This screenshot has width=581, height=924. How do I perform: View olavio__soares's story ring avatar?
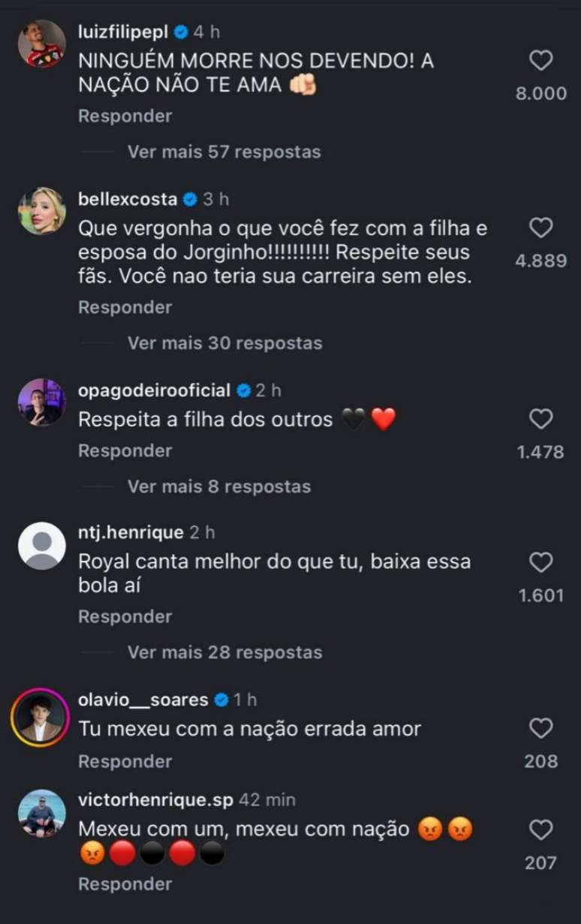[40, 716]
